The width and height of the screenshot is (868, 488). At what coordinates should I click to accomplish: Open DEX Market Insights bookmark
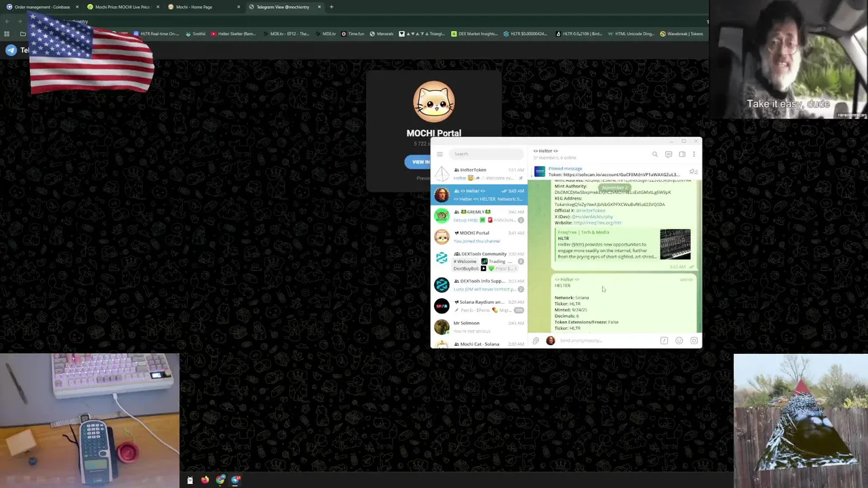pos(474,34)
